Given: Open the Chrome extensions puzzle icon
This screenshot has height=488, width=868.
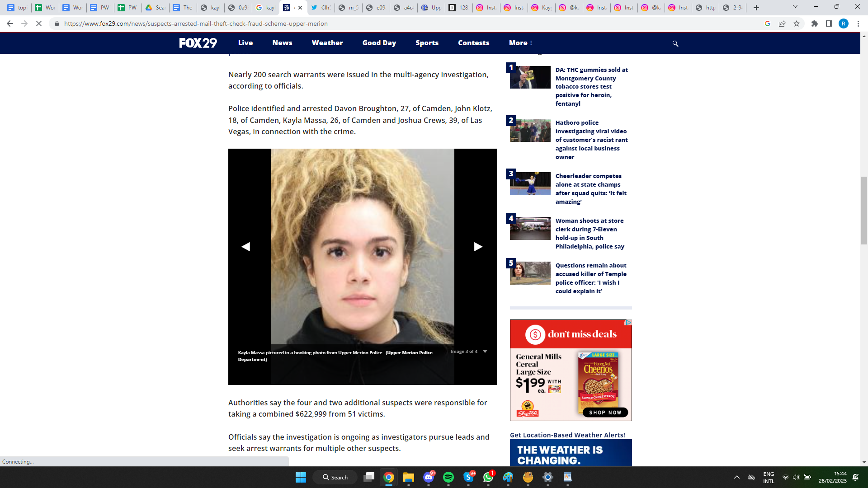Looking at the screenshot, I should (x=815, y=23).
